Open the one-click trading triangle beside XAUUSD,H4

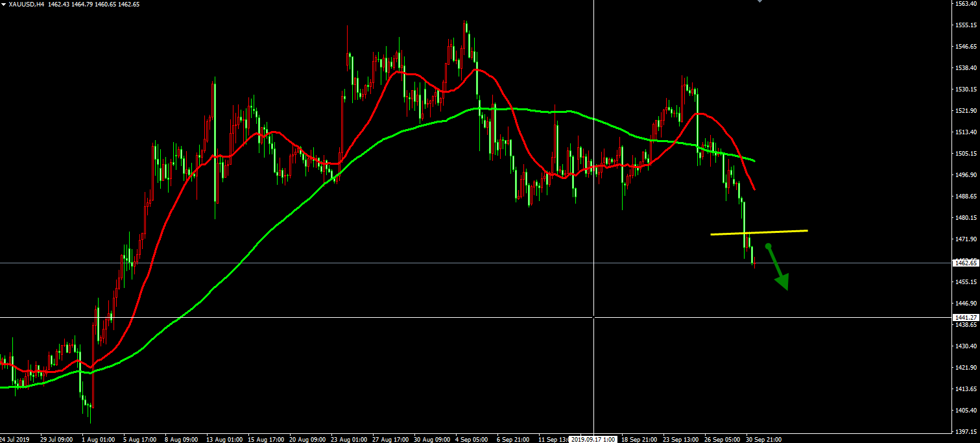tap(4, 5)
